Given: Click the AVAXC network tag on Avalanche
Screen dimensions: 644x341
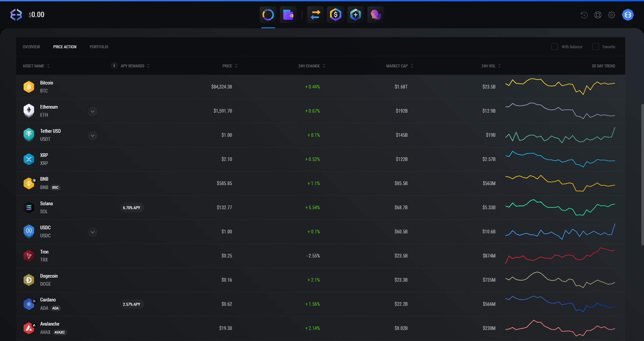Looking at the screenshot, I should [x=60, y=332].
